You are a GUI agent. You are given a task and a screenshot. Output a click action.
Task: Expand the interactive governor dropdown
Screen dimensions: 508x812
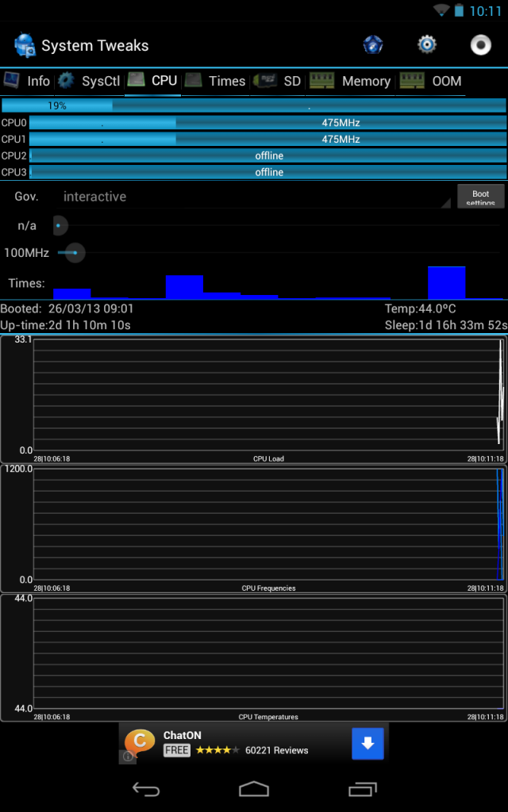click(x=254, y=197)
